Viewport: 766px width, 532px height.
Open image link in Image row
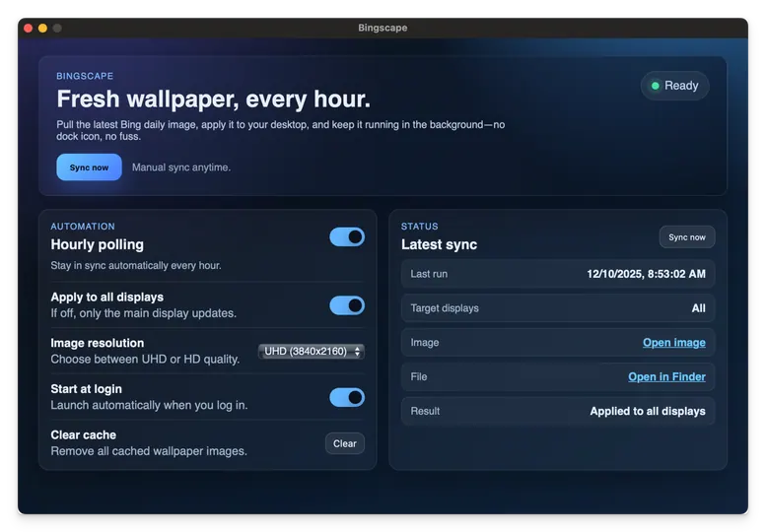673,343
